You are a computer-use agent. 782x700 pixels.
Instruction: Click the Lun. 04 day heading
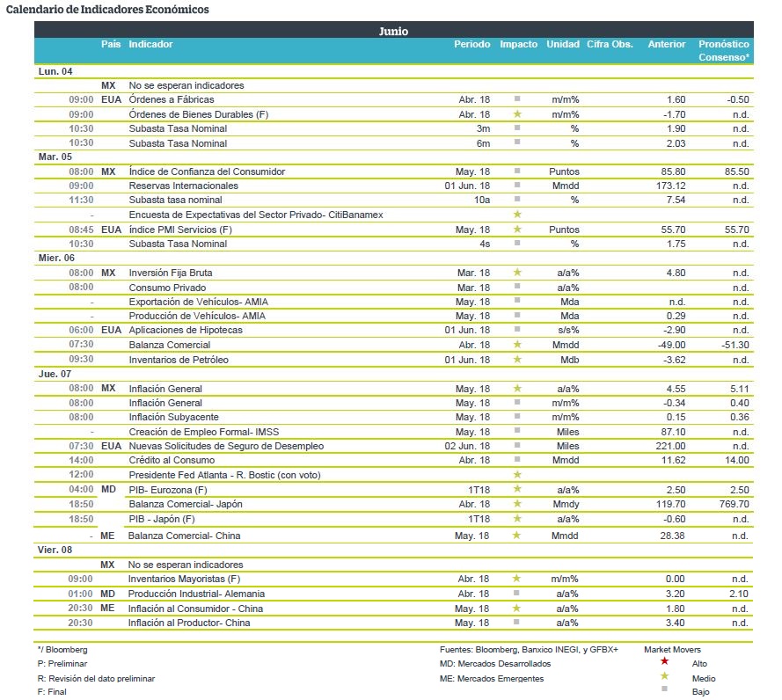click(x=55, y=71)
